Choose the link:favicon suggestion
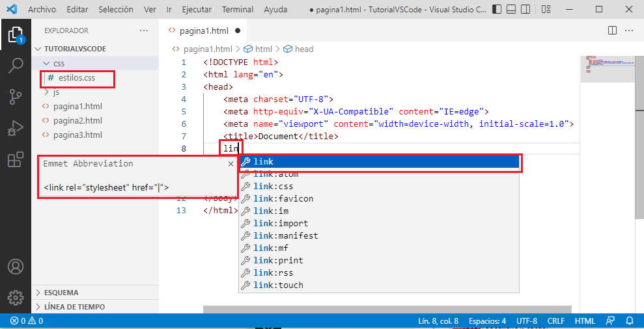Image resolution: width=644 pixels, height=329 pixels. coord(379,198)
